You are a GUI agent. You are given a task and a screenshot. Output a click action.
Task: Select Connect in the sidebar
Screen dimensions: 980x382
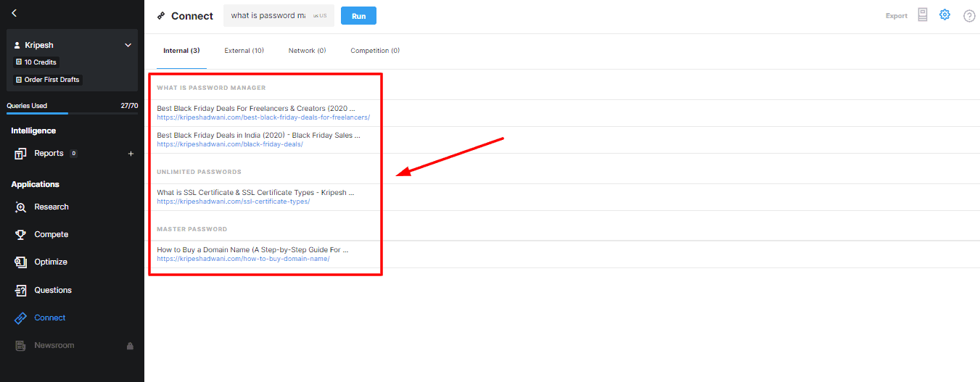(x=49, y=317)
